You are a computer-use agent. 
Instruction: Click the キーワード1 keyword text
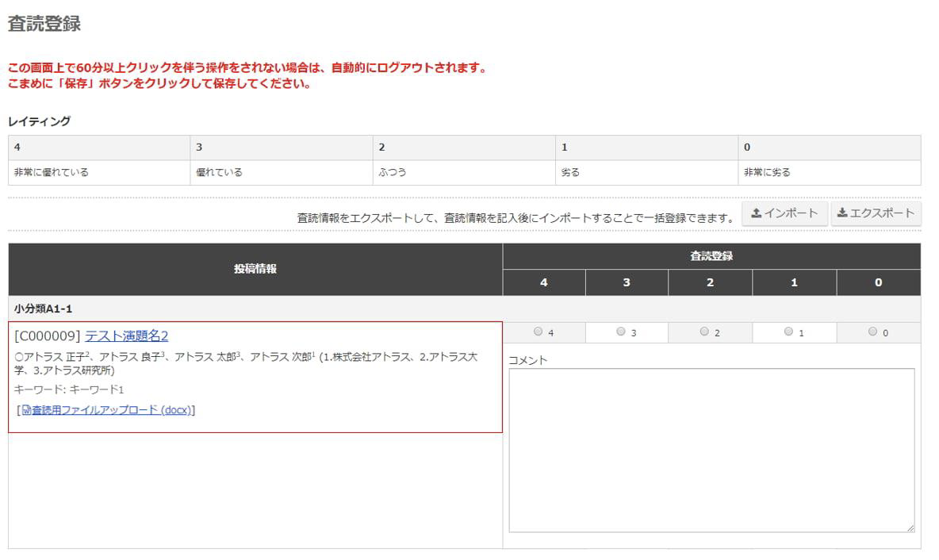coord(100,389)
